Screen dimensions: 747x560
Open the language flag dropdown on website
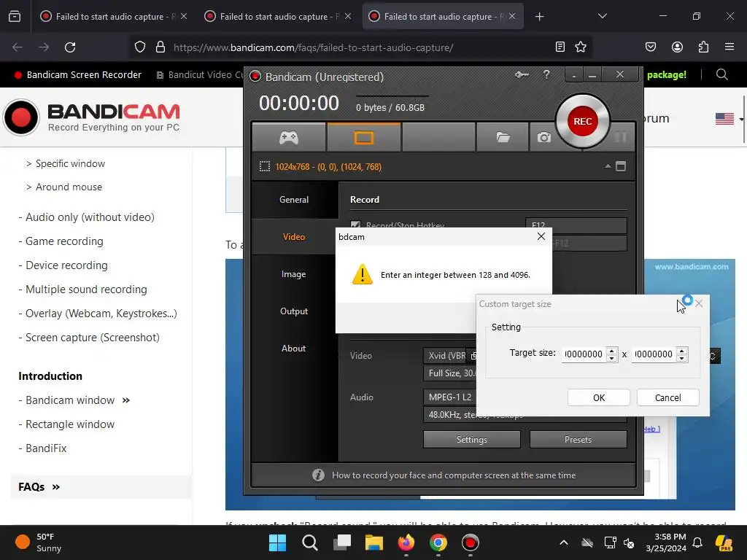[x=729, y=119]
